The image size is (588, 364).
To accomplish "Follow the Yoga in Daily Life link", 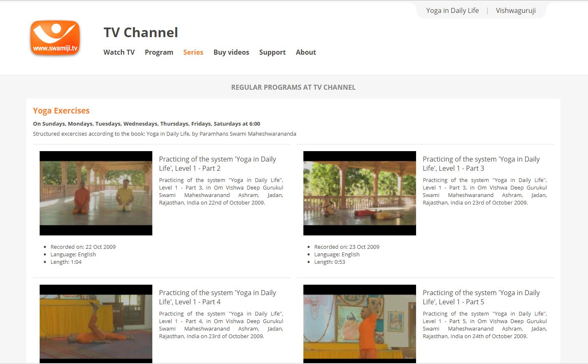I will tap(452, 10).
